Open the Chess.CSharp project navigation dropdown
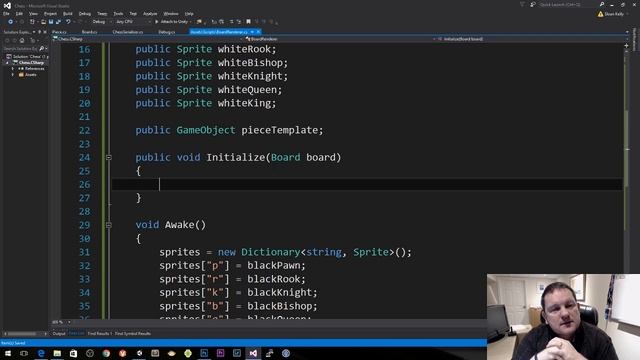Viewport: 640px width, 360px height. coord(148,39)
